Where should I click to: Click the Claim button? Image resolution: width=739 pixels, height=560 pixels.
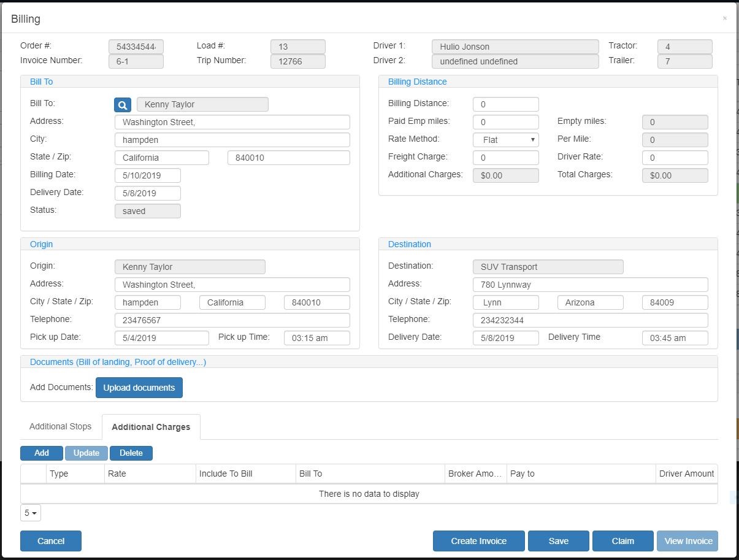click(x=623, y=541)
